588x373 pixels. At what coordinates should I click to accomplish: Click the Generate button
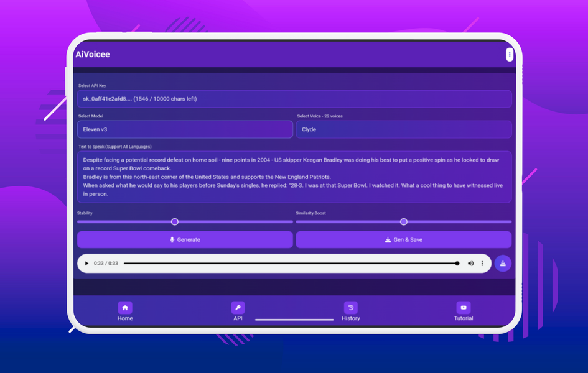pos(185,240)
